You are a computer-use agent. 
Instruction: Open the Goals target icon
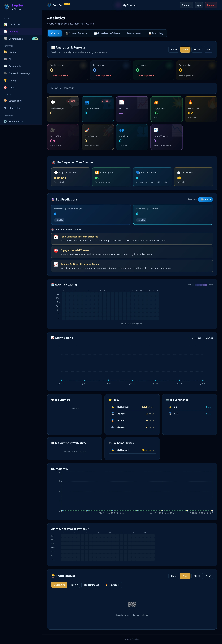click(x=5, y=88)
